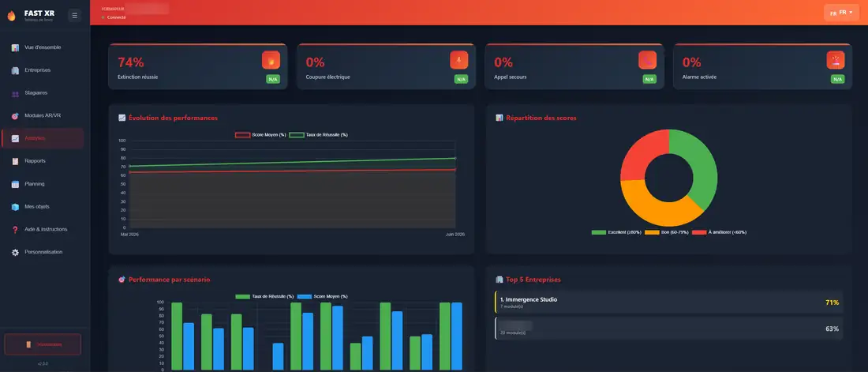Click N/A badge on Alarme activée card
868x372 pixels.
pyautogui.click(x=837, y=79)
